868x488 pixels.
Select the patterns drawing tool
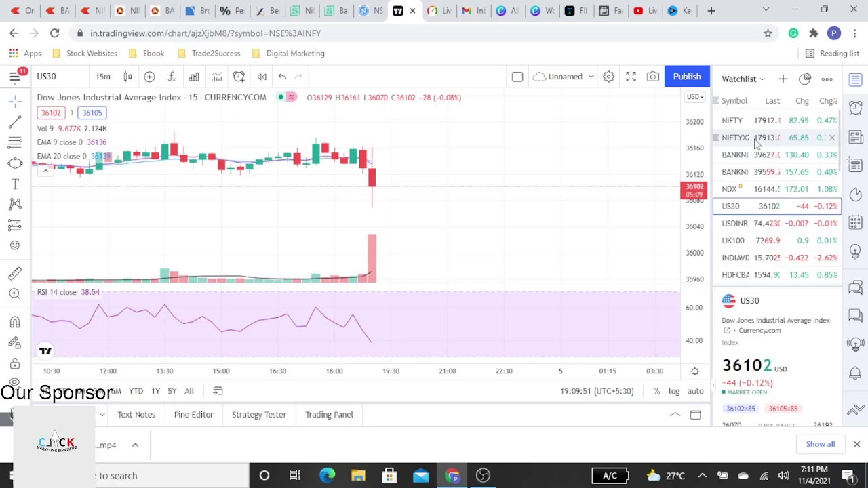[15, 204]
